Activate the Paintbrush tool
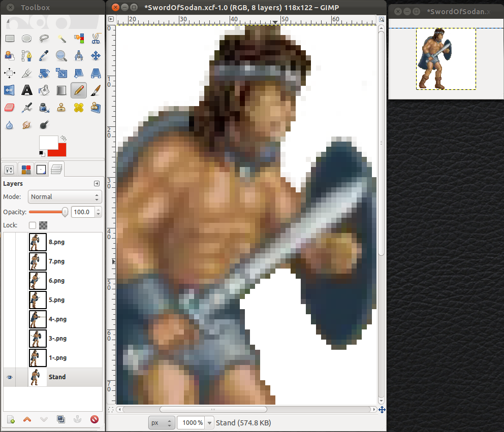The image size is (504, 432). pos(96,90)
